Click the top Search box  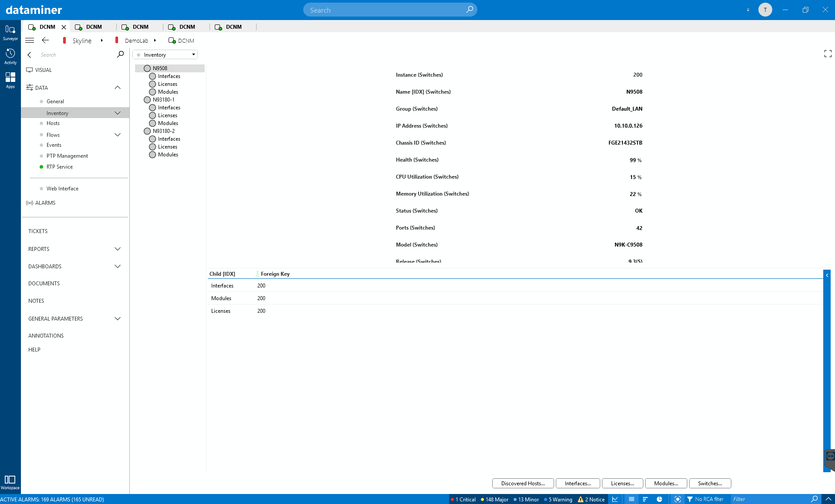pos(390,10)
